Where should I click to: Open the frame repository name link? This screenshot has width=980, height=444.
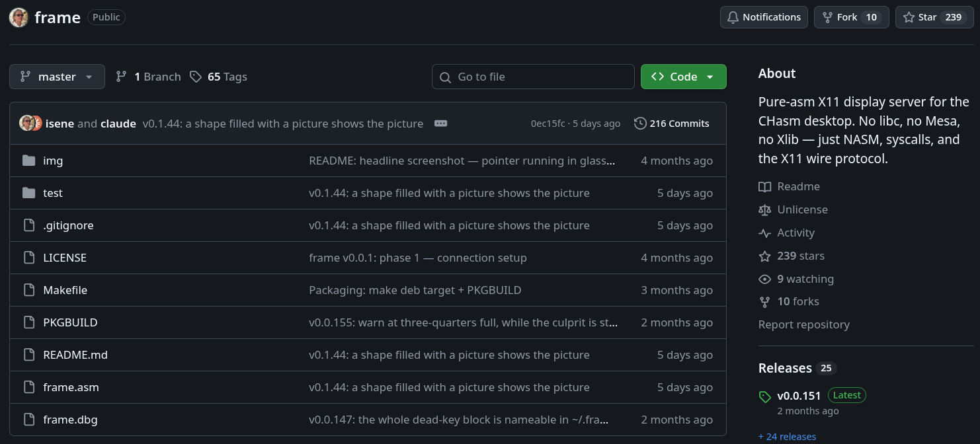click(58, 17)
